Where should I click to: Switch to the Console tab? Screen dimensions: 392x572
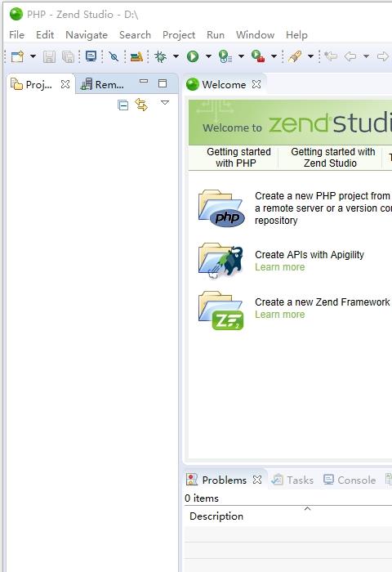tap(350, 480)
